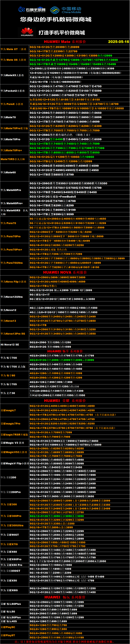Click the 华为 Pura70Ultra model cell
The image size is (130, 644).
coord(12,263)
